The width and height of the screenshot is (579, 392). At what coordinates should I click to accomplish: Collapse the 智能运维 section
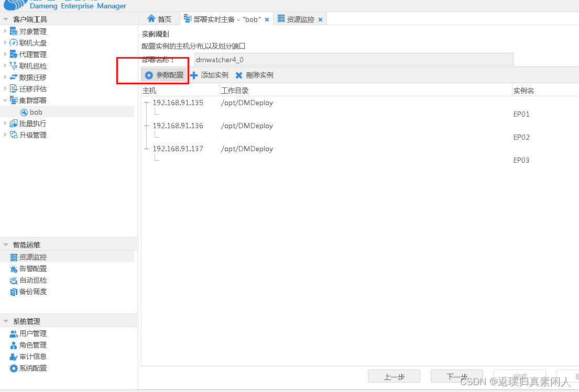click(x=6, y=245)
